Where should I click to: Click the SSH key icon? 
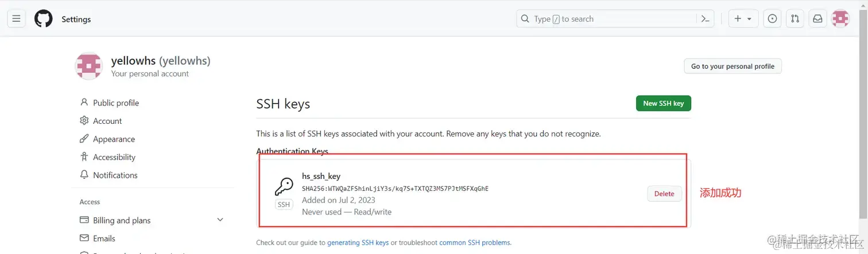click(x=284, y=187)
